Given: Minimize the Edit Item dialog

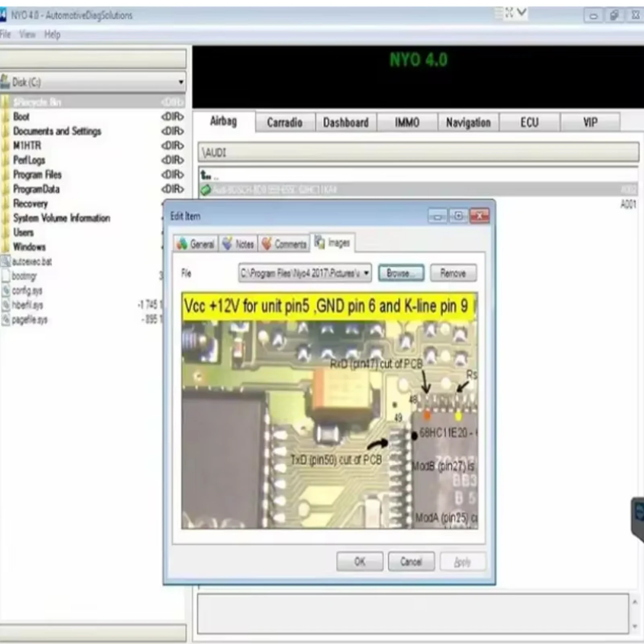Looking at the screenshot, I should 438,217.
